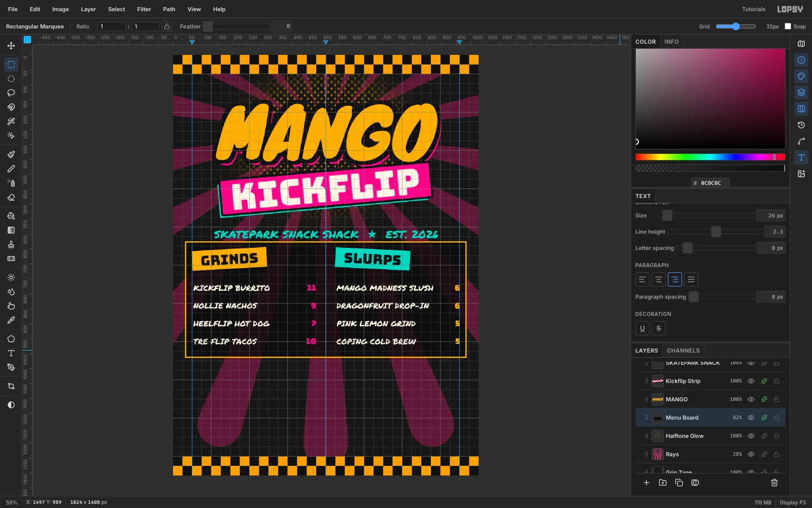Image resolution: width=812 pixels, height=508 pixels.
Task: Select the Polygon Shape tool
Action: point(11,339)
